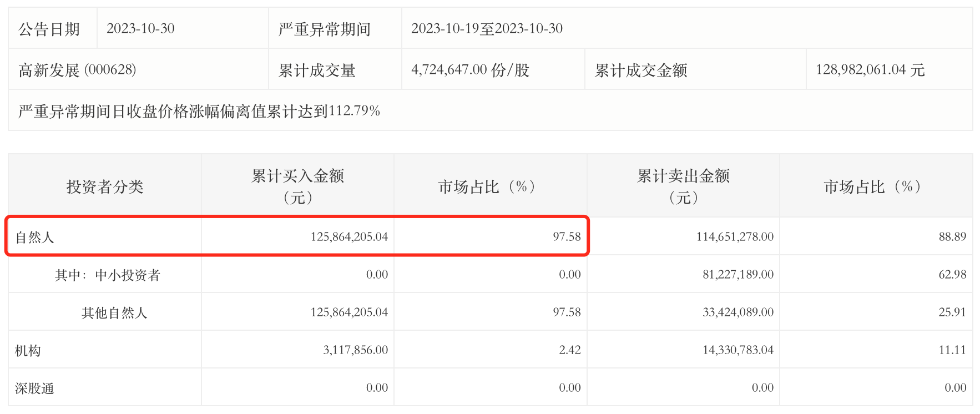Select the 公告日期 value 2023-10-30
This screenshot has width=980, height=414.
(140, 29)
